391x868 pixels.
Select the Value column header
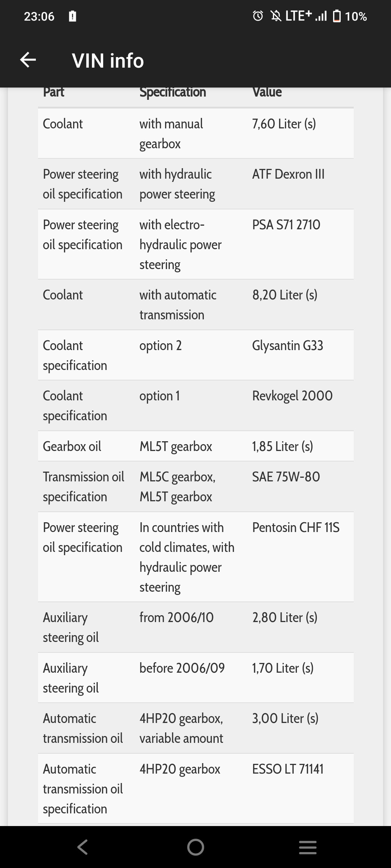(267, 93)
